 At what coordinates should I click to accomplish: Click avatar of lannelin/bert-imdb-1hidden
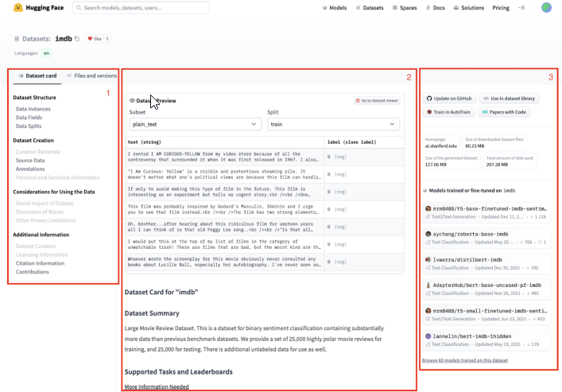428,336
